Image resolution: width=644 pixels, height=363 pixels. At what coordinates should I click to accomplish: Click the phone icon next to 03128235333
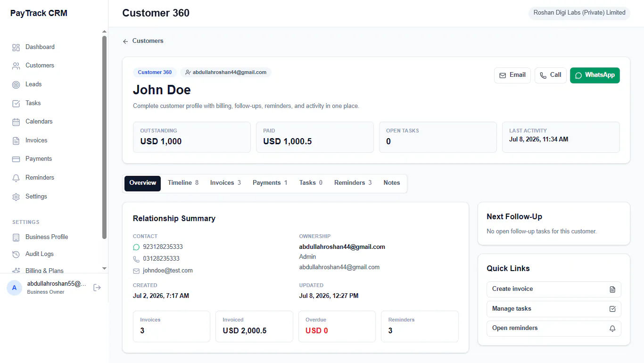[x=136, y=259]
